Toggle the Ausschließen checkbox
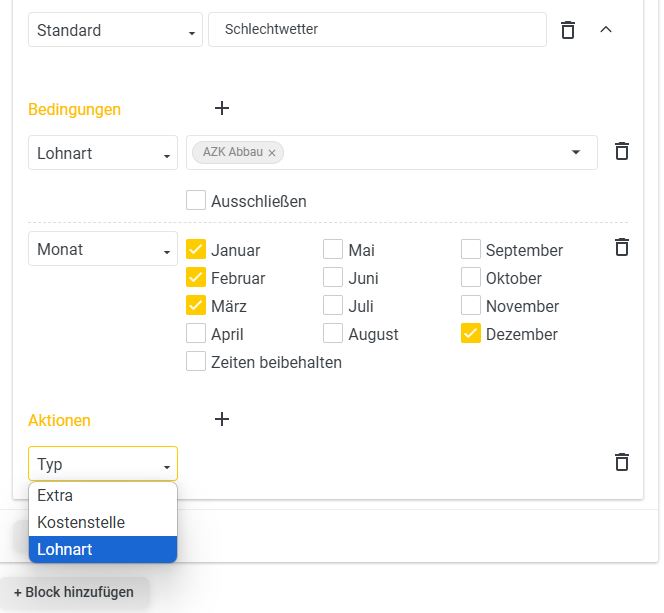Image resolution: width=664 pixels, height=613 pixels. pos(196,200)
